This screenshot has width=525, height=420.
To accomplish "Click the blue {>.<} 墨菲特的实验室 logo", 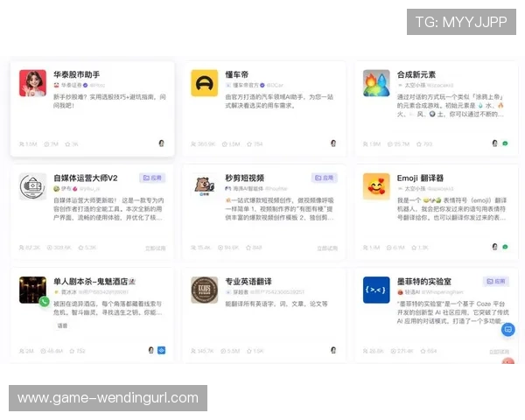I will tap(376, 290).
